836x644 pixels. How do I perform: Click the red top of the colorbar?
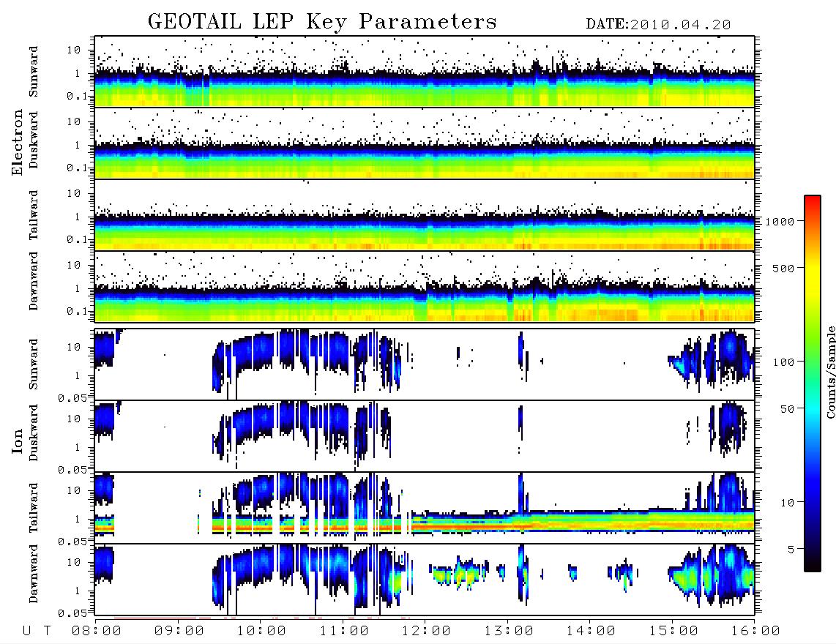click(x=813, y=200)
